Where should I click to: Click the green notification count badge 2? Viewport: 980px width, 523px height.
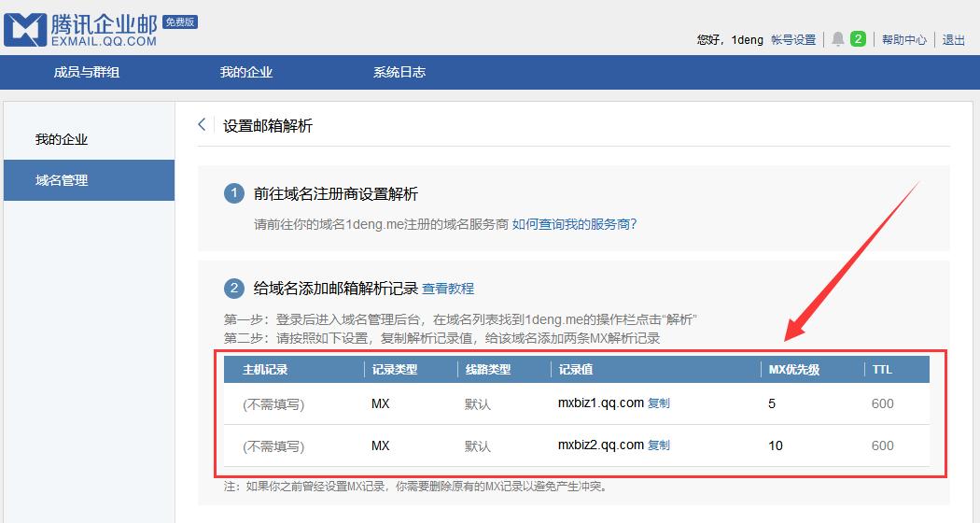(858, 39)
